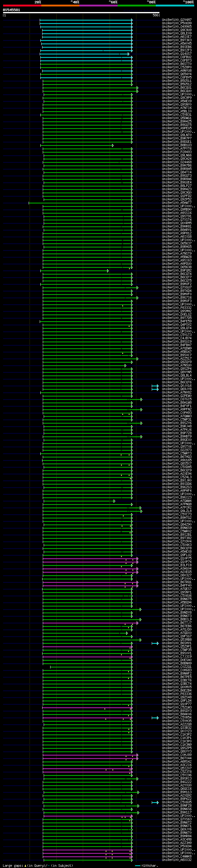Select the UniRef100_B6CQU0 label
Screen dimensions: 197x868
(x=177, y=91)
